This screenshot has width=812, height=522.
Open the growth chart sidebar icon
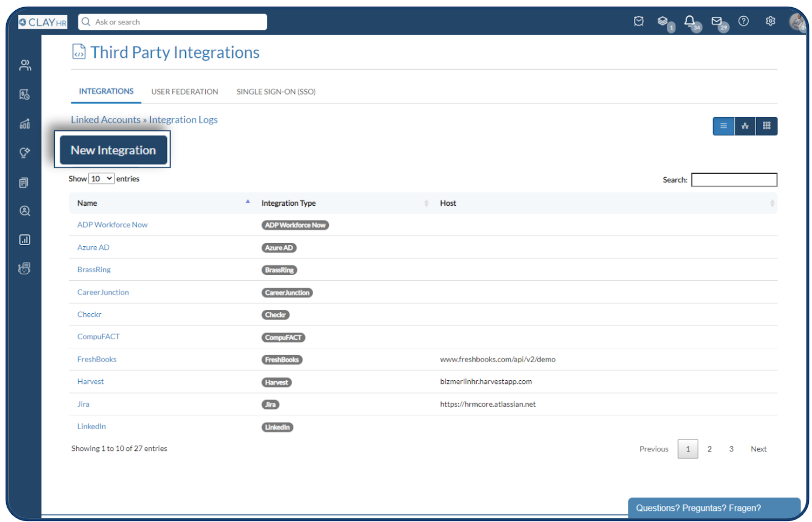click(24, 124)
